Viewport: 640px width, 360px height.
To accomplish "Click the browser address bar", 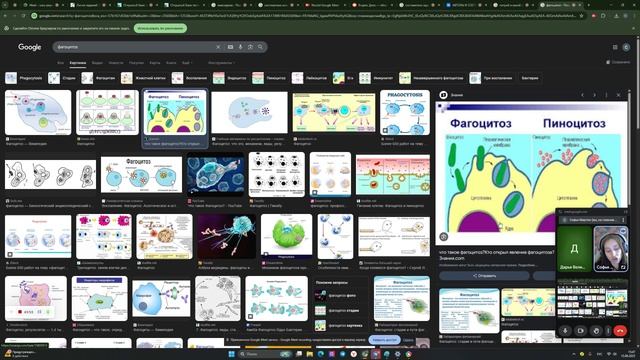I will [306, 16].
